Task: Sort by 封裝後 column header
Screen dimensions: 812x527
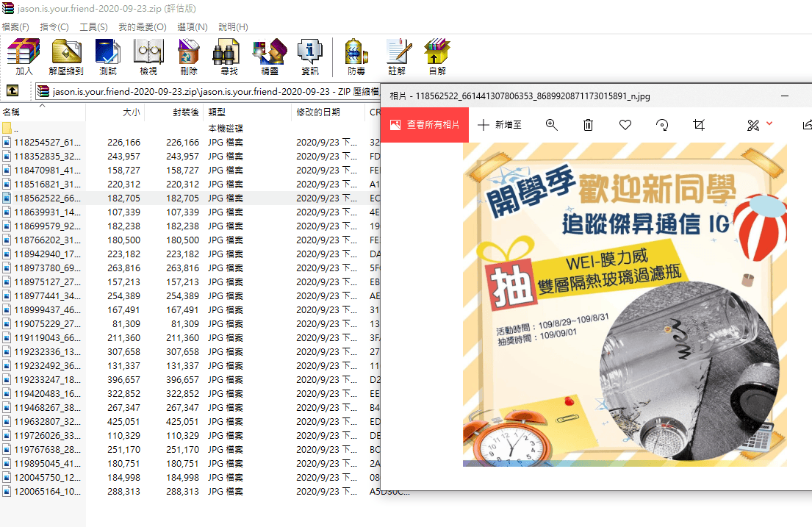Action: pos(174,112)
